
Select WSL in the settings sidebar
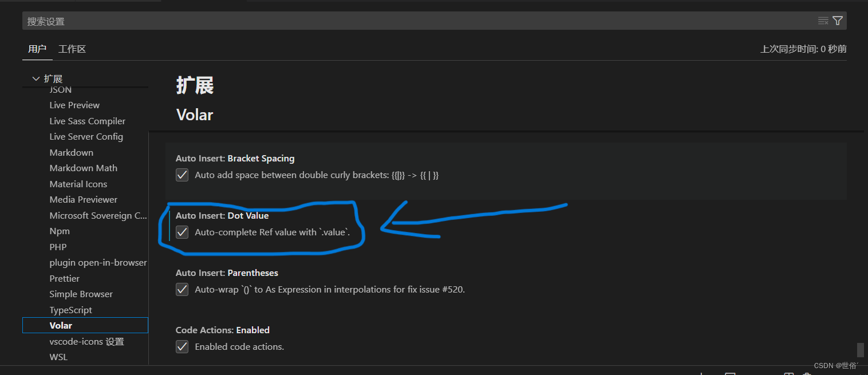coord(58,357)
